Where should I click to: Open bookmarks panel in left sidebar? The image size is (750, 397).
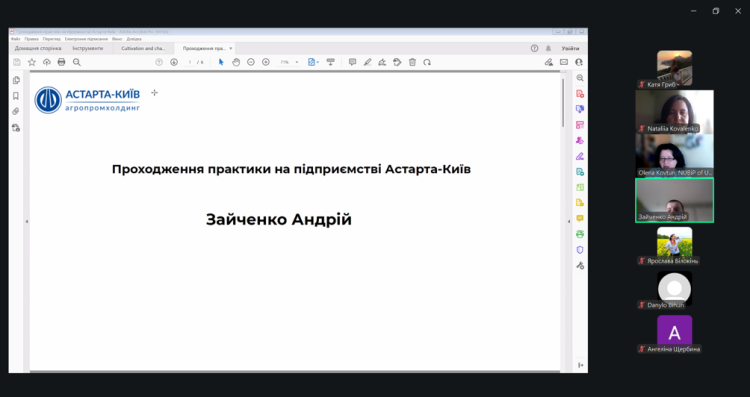coord(16,96)
